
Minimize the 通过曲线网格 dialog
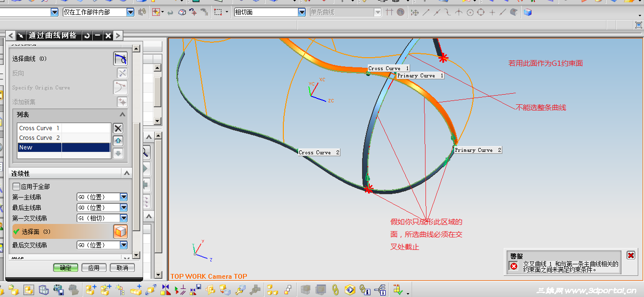97,36
